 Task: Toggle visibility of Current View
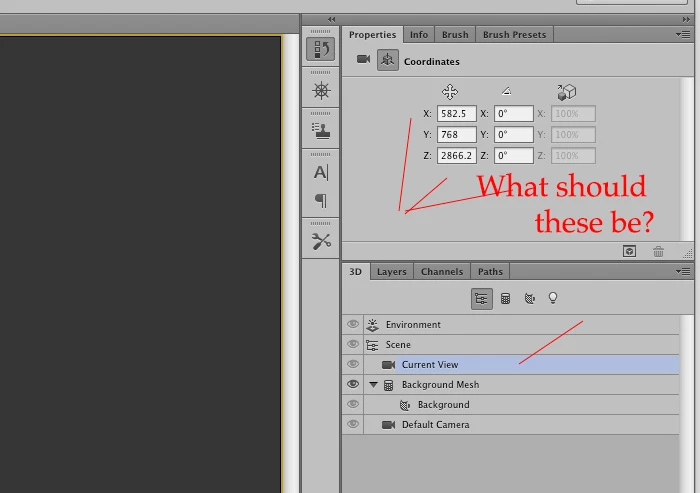click(x=353, y=364)
